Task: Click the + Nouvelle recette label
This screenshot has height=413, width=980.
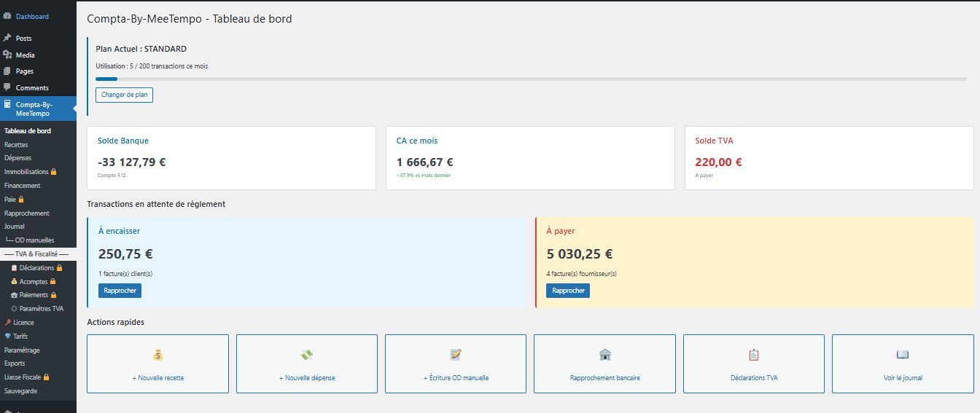Action: [x=157, y=378]
